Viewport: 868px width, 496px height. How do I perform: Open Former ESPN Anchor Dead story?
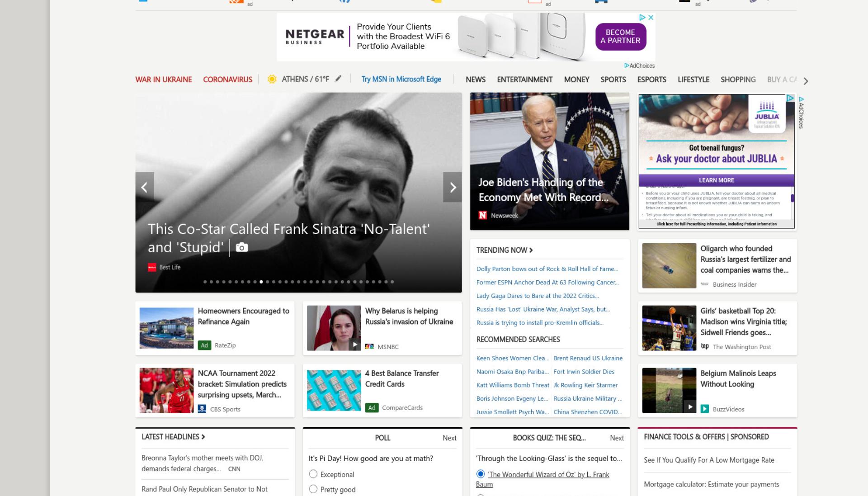(547, 282)
